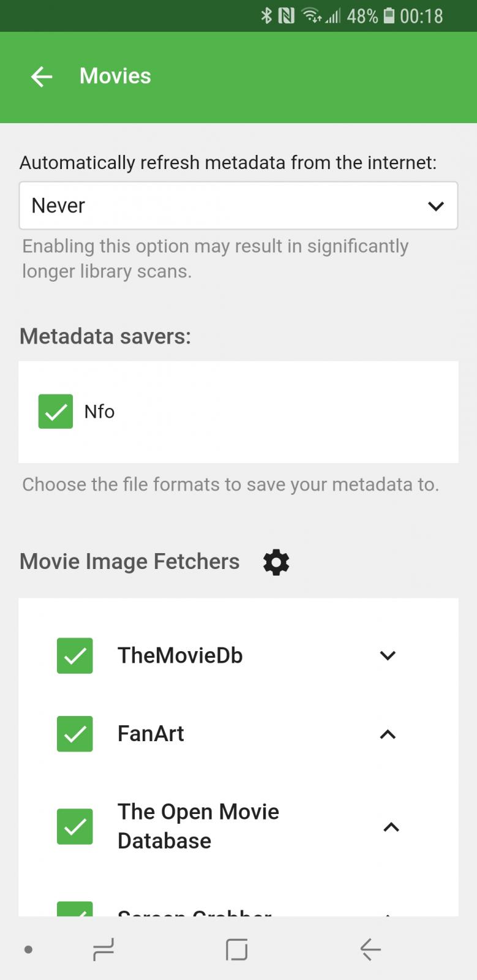The height and width of the screenshot is (980, 477).
Task: Open the Movie Image Fetchers settings gear
Action: tap(276, 562)
